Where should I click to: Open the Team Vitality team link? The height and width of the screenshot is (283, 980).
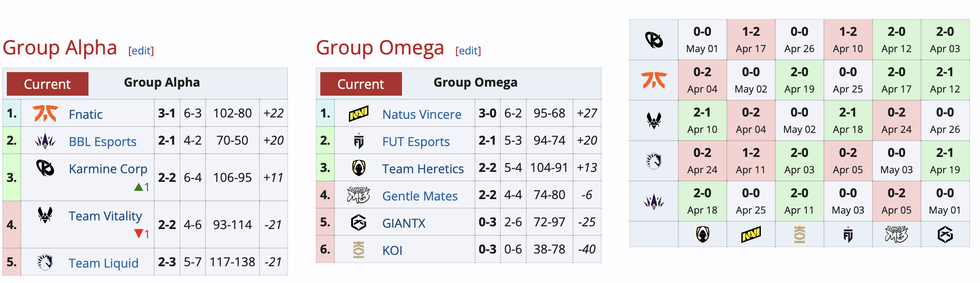(105, 216)
